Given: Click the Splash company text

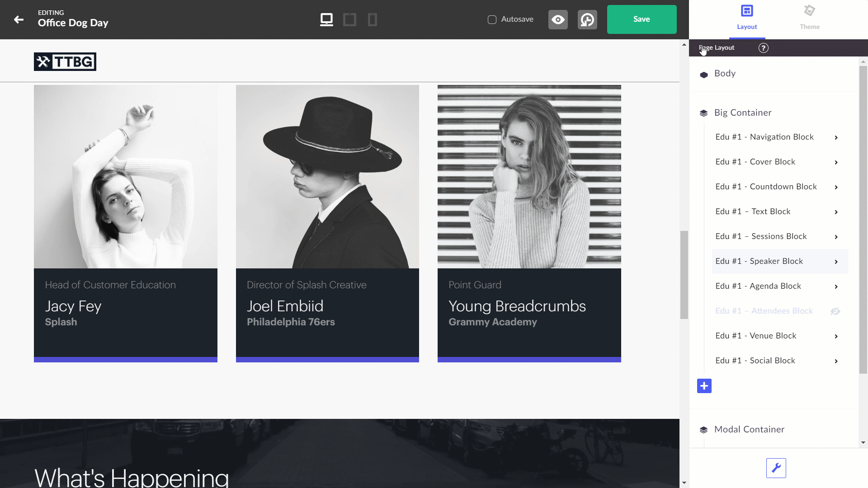Looking at the screenshot, I should tap(61, 322).
